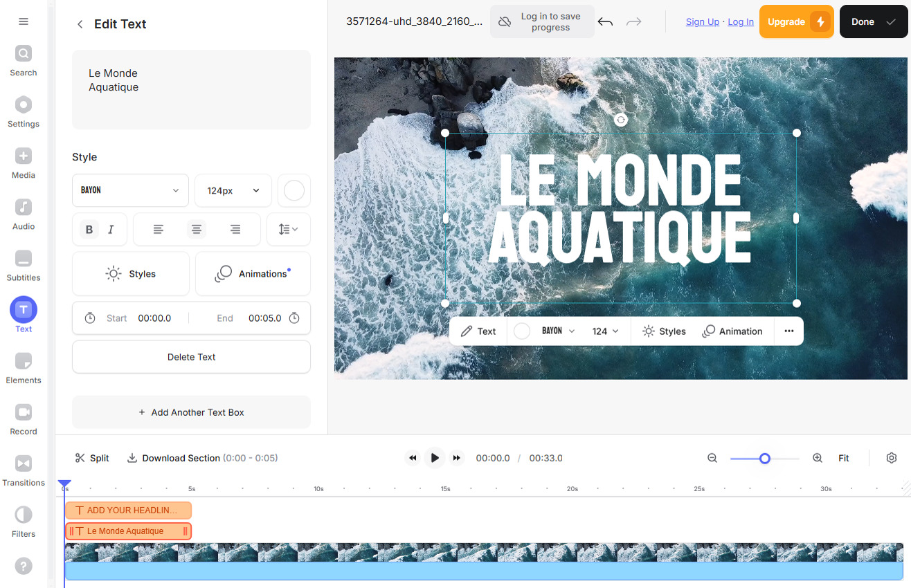Open the BAYON font dropdown

[130, 190]
